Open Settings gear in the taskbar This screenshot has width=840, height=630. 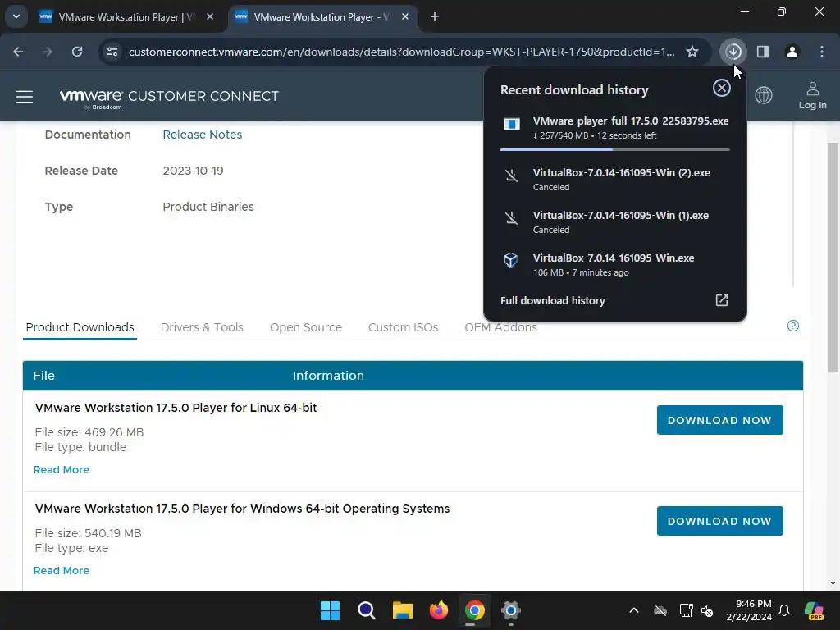[x=511, y=610]
